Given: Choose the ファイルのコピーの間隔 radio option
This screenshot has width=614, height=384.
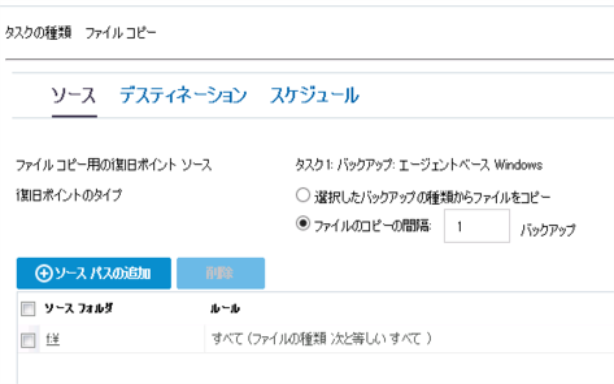Looking at the screenshot, I should [303, 224].
